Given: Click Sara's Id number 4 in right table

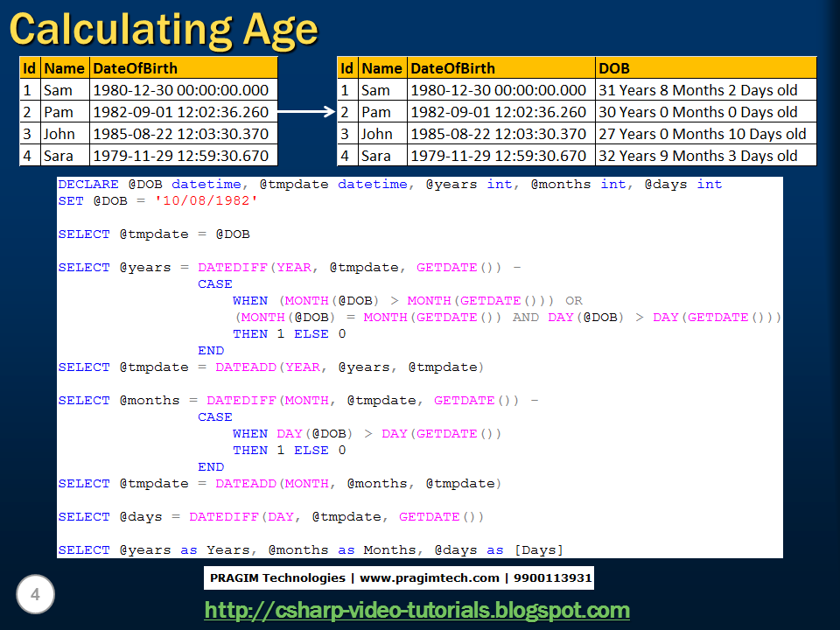Looking at the screenshot, I should point(342,156).
